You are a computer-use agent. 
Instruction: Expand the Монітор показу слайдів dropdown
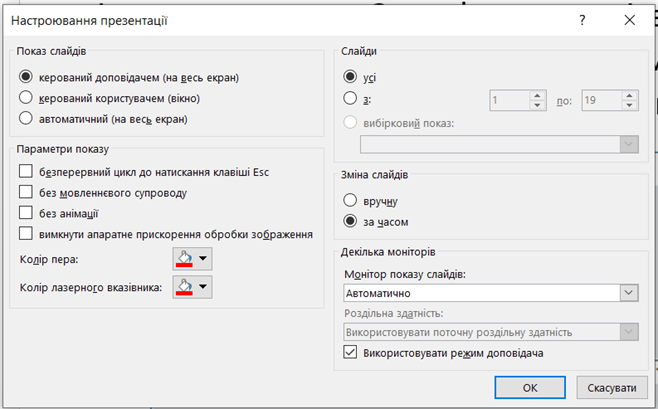[629, 293]
